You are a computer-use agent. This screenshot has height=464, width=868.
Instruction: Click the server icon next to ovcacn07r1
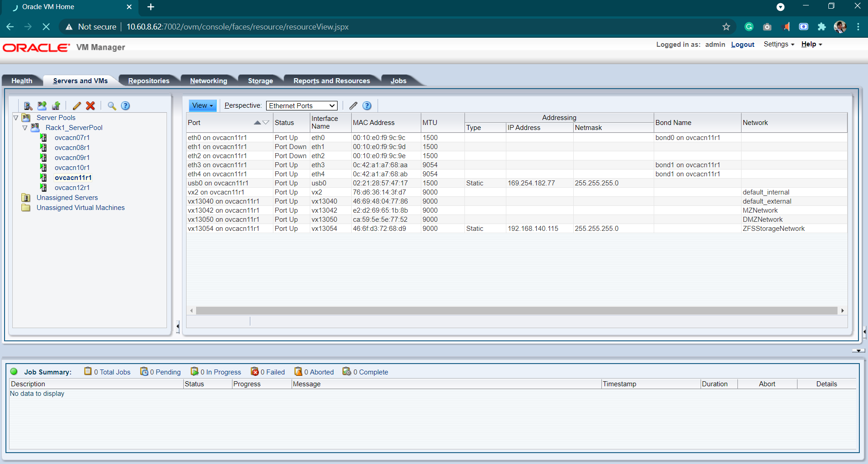coord(44,138)
